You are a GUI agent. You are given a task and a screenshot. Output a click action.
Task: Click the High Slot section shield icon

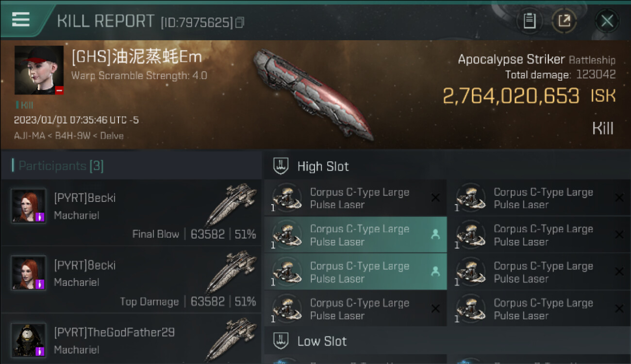[x=281, y=166]
